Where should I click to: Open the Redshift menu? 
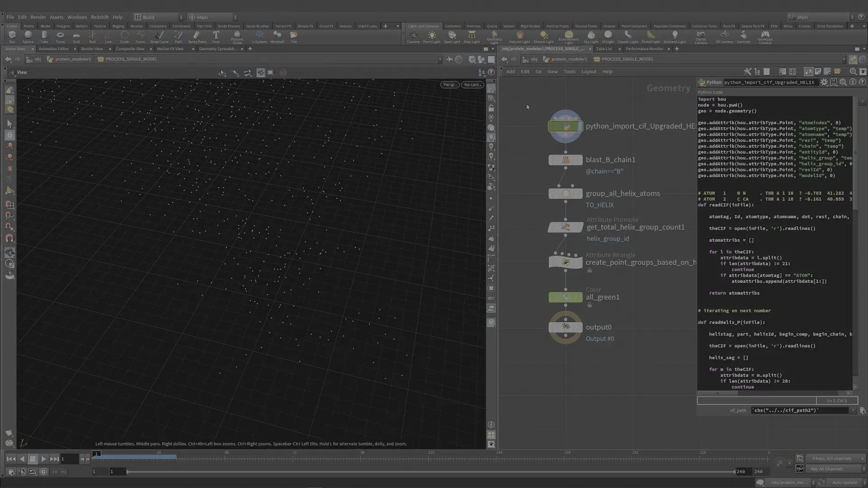tap(99, 17)
